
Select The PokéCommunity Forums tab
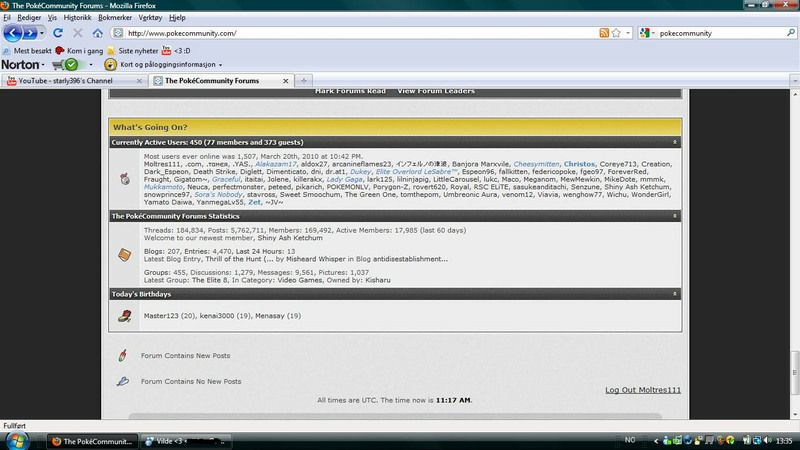click(221, 81)
